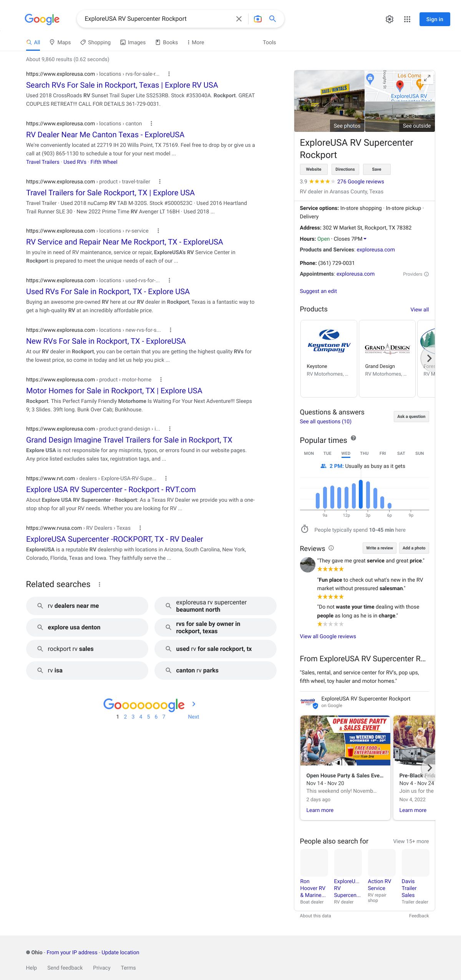Open the See photos thumbnail
Screen dimensions: 461x980
tap(329, 101)
